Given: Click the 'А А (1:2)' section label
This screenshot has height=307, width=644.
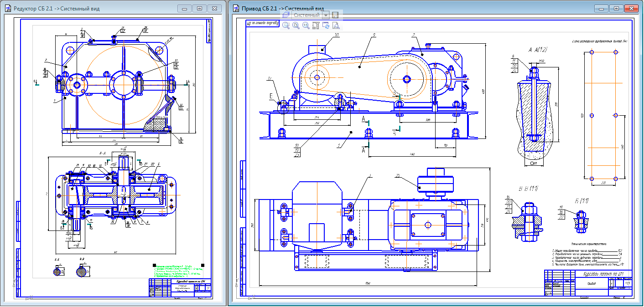Looking at the screenshot, I should (x=537, y=49).
